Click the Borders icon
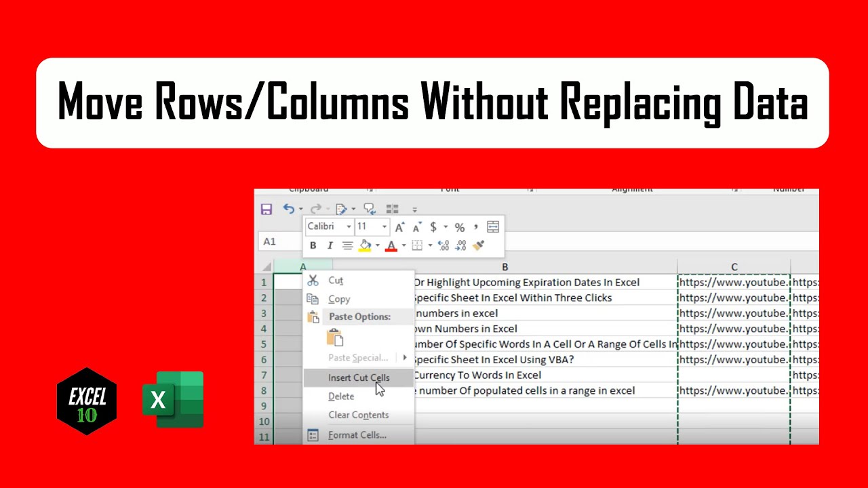This screenshot has height=488, width=868. pos(417,245)
